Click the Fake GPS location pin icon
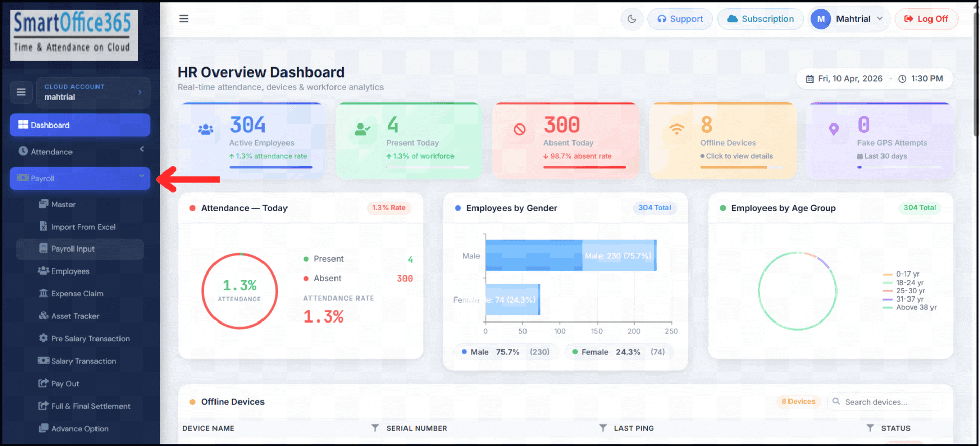 (833, 130)
